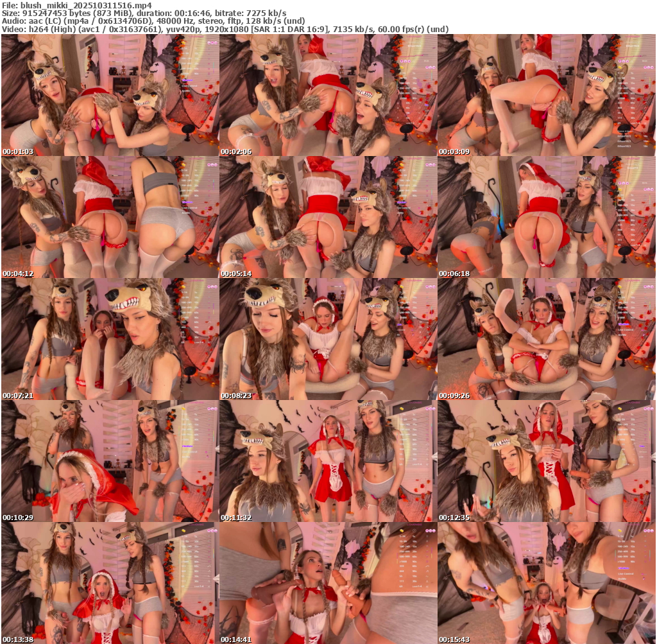The width and height of the screenshot is (657, 644).
Task: Select the frame at 00:06:18
Action: [547, 217]
